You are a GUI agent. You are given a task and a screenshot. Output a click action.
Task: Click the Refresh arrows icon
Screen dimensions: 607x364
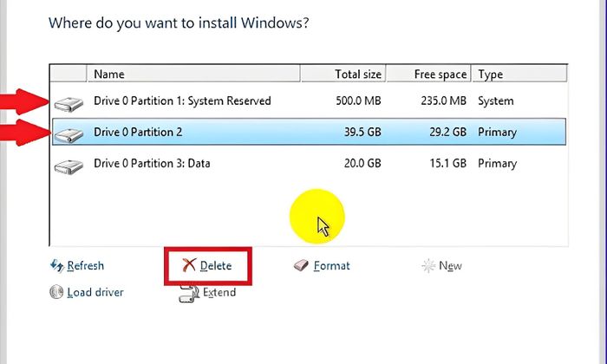point(57,266)
